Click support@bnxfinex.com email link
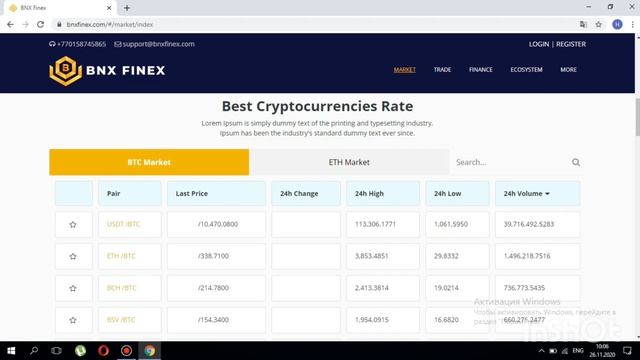Viewport: 640px width, 360px height. pyautogui.click(x=158, y=44)
